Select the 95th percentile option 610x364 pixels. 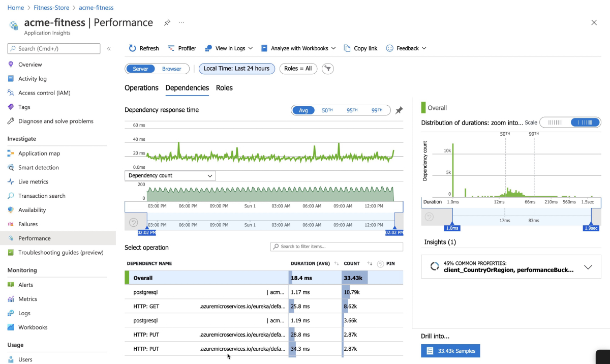click(352, 110)
